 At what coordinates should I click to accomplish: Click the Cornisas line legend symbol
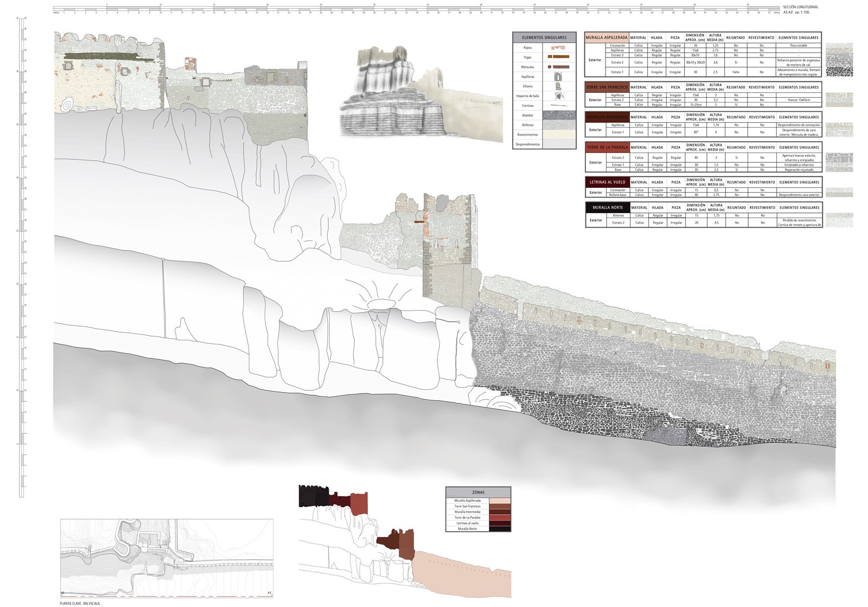[x=559, y=106]
